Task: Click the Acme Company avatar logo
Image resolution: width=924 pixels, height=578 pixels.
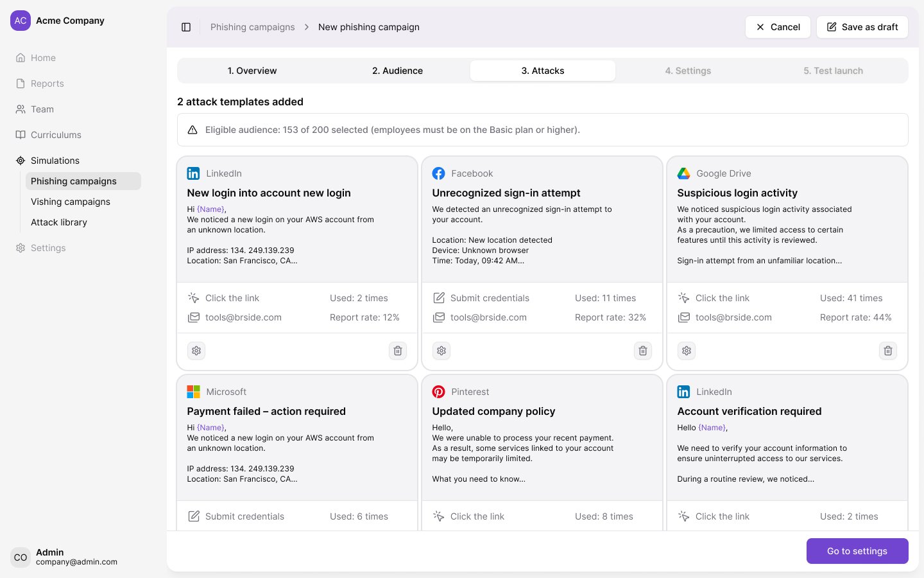Action: (21, 21)
